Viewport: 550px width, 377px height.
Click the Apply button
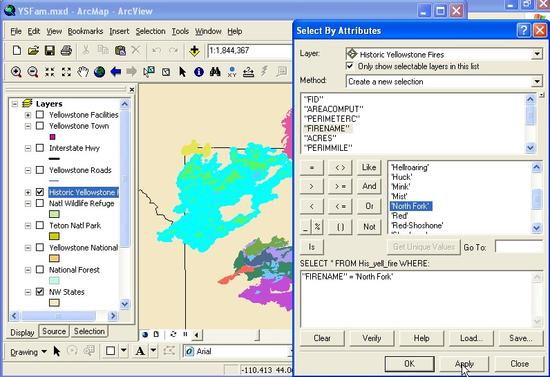point(464,364)
